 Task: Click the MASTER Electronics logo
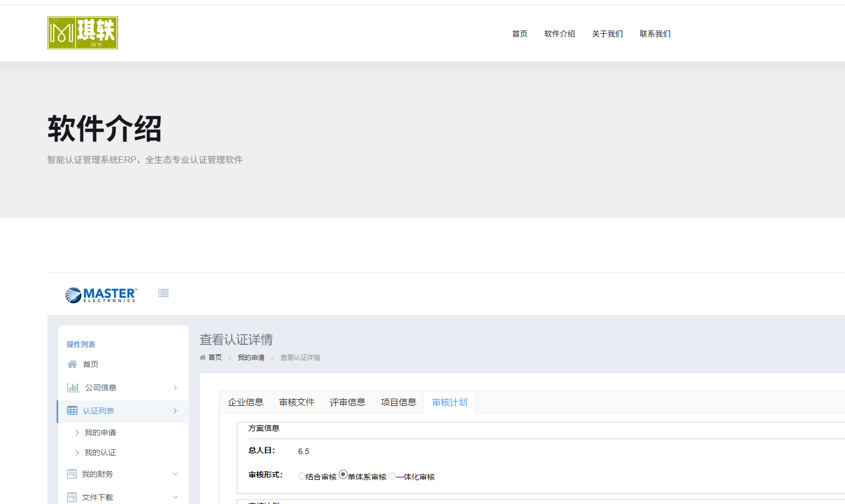(101, 295)
